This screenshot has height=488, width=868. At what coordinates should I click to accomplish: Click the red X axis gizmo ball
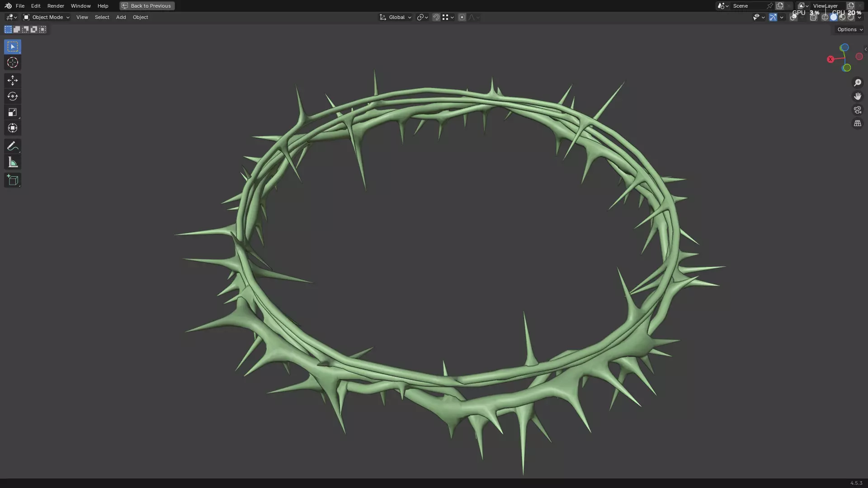tap(830, 59)
